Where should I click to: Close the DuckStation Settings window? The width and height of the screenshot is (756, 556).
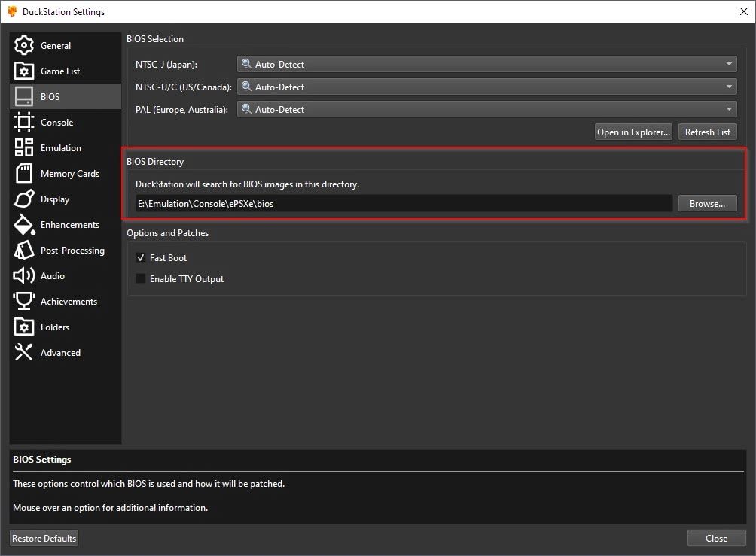tap(744, 11)
